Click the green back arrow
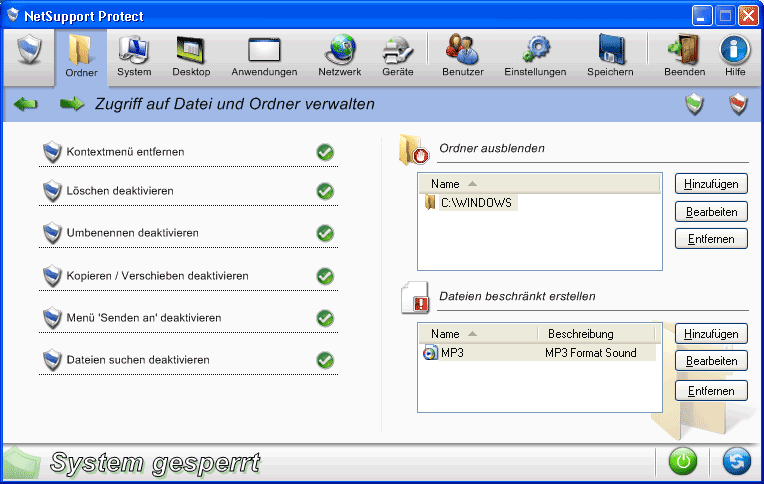This screenshot has width=764, height=484. coord(25,104)
